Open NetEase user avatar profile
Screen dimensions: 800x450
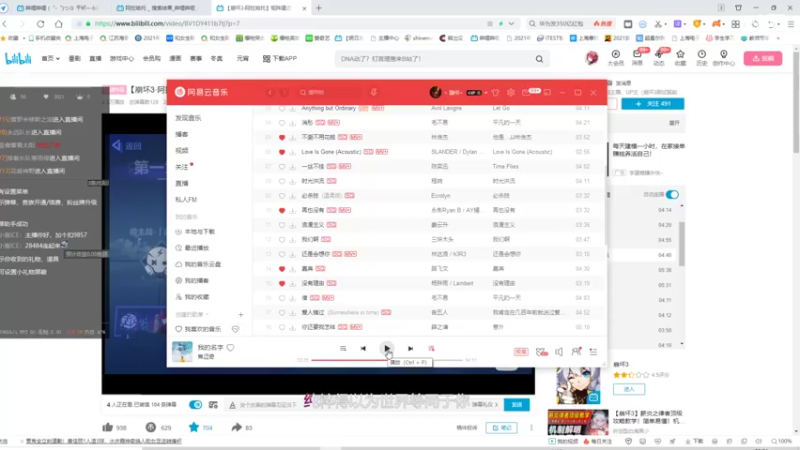[435, 92]
